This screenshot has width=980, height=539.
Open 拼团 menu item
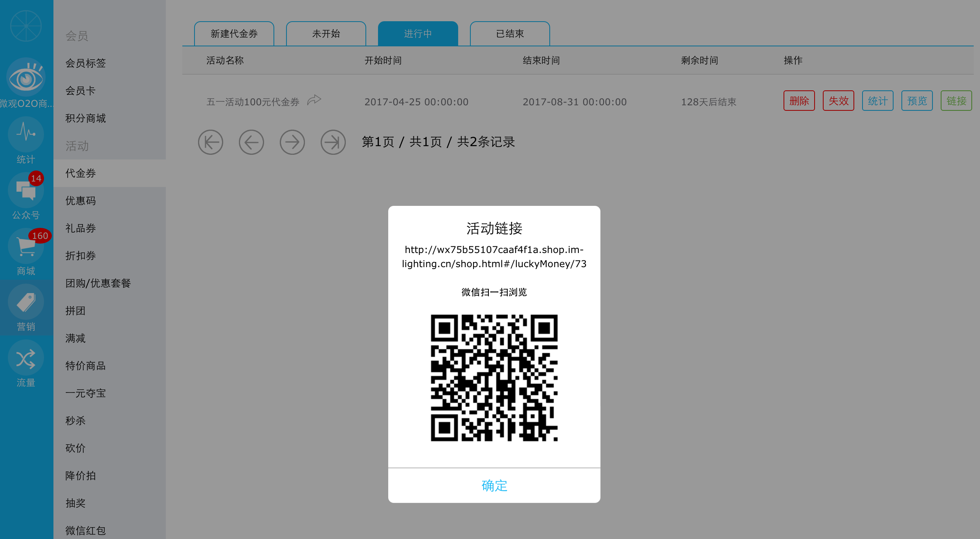tap(110, 311)
